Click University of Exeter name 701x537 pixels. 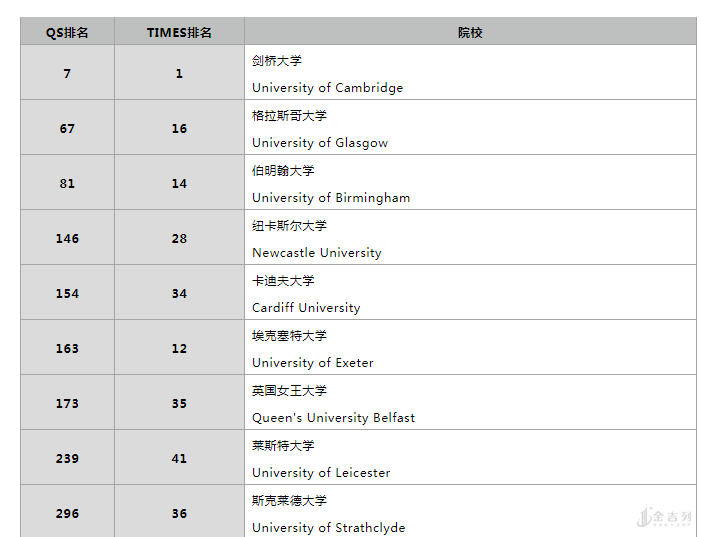(313, 363)
